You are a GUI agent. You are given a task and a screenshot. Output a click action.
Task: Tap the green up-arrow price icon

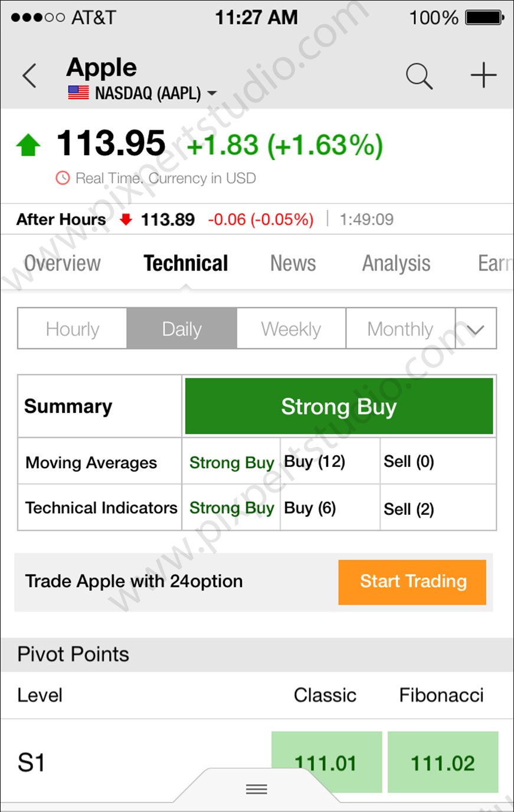tap(28, 144)
